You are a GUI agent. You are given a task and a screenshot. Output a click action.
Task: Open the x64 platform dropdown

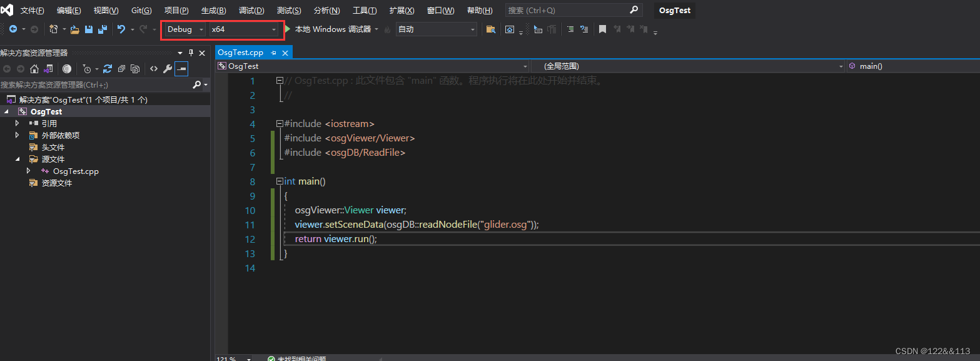[244, 29]
